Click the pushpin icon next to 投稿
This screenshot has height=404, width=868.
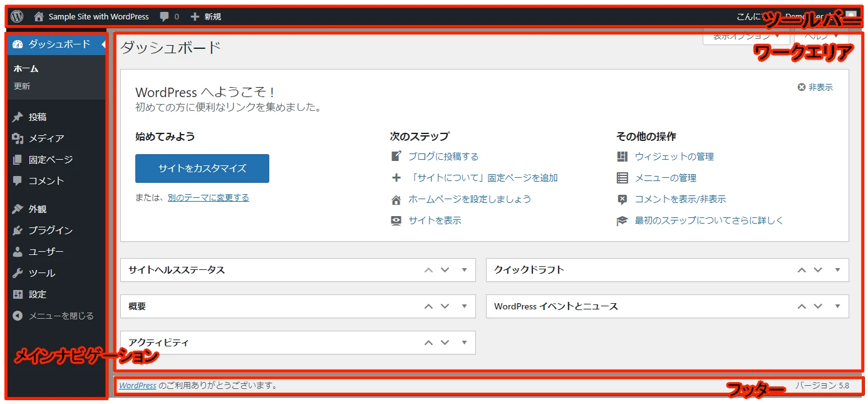pyautogui.click(x=18, y=117)
